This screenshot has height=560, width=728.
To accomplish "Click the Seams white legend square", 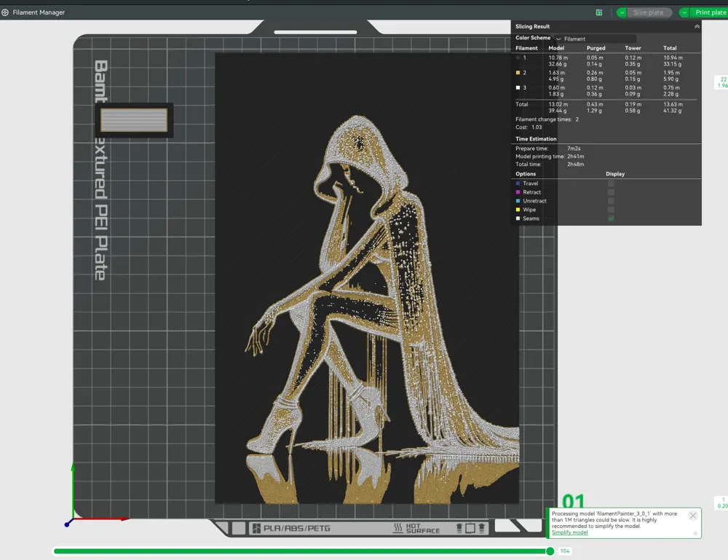I will [518, 218].
